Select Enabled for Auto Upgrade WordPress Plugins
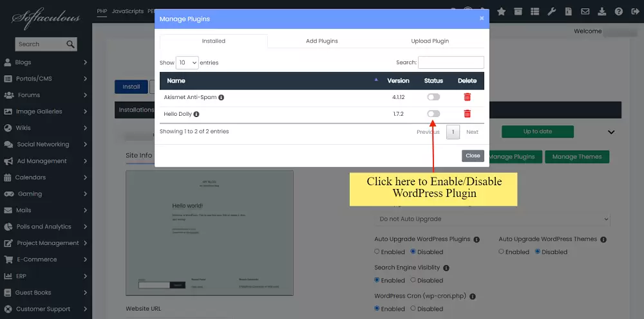The image size is (644, 319). [x=377, y=251]
